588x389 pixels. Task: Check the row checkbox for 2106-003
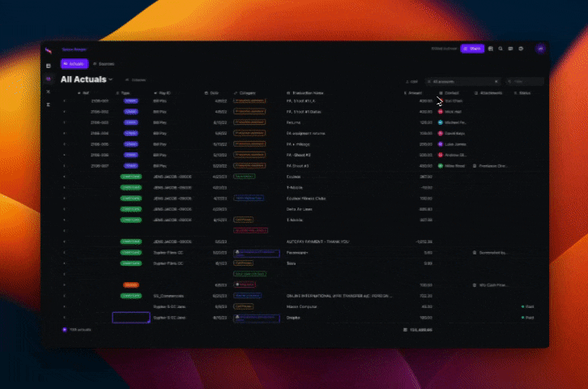[65, 122]
